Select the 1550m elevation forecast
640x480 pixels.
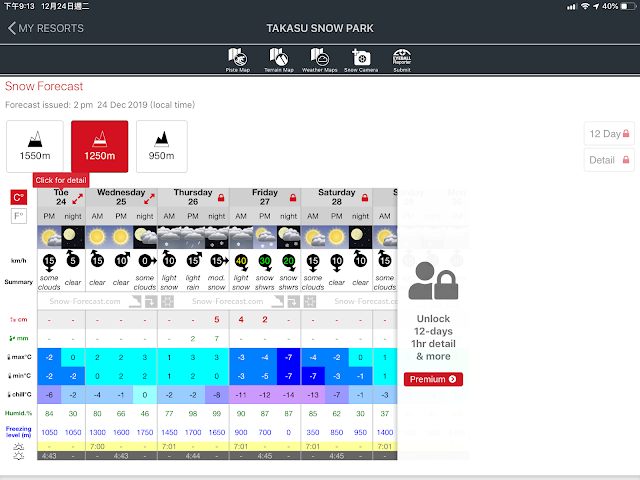(35, 146)
